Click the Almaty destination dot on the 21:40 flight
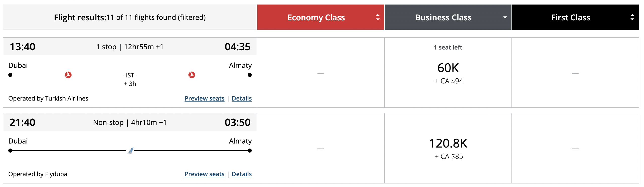Viewport: 644px width, 187px height. [x=249, y=151]
